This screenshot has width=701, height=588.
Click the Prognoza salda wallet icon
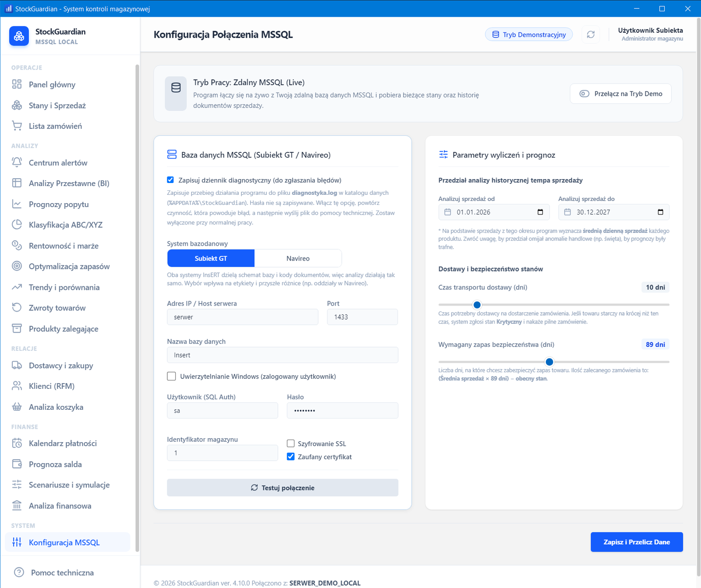click(x=17, y=464)
